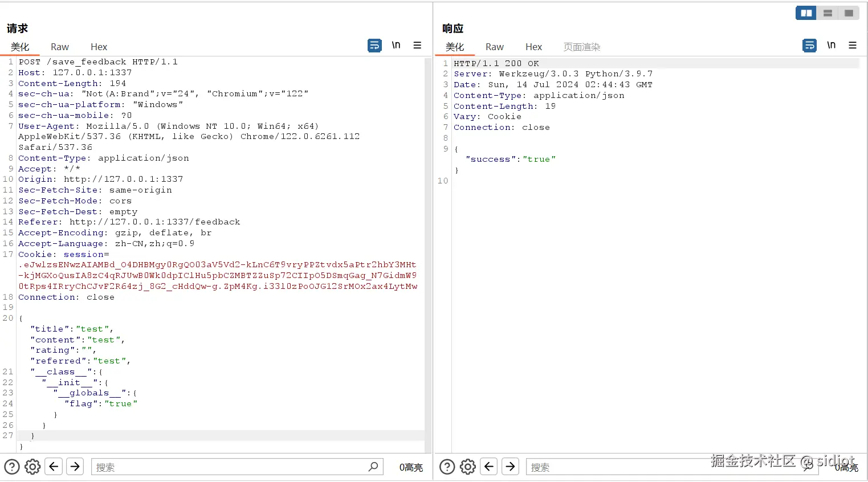
Task: Click the request Content-Type: application/json header
Action: point(104,158)
